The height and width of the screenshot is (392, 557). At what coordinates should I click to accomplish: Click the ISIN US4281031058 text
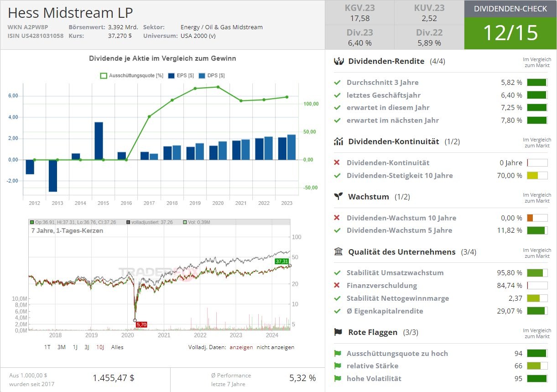pos(36,36)
